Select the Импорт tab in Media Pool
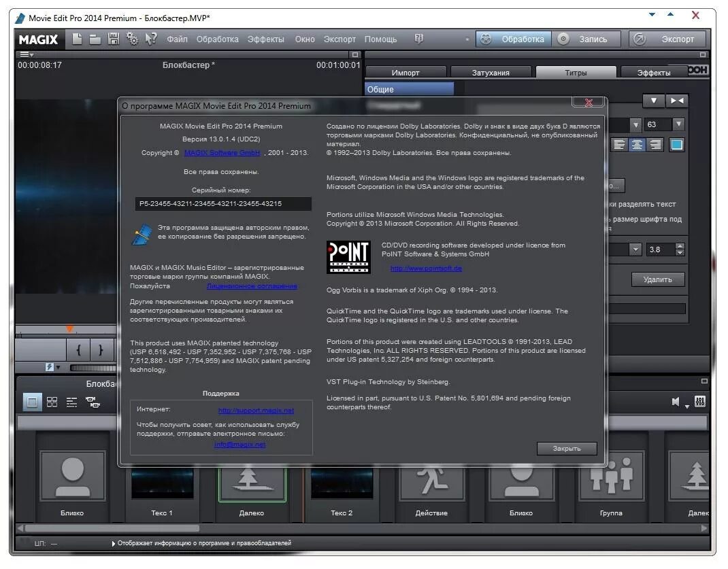Viewport: 728px width, 569px height. coord(406,72)
